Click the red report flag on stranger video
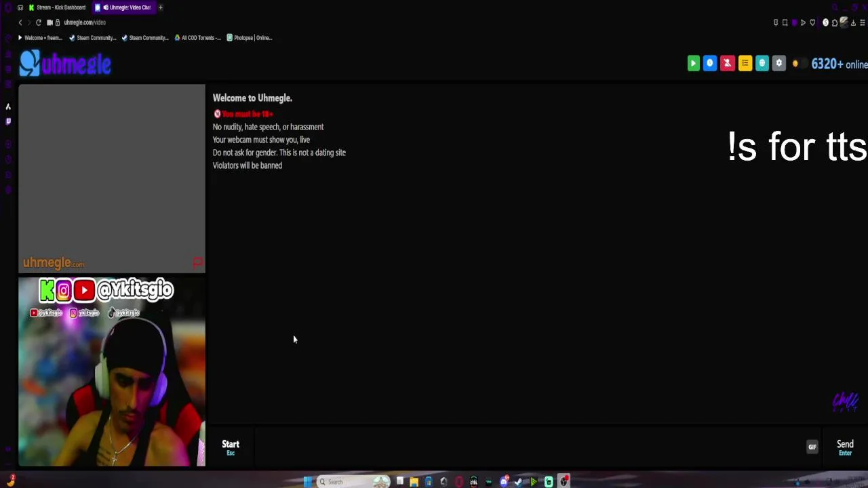This screenshot has width=868, height=488. coord(197,262)
